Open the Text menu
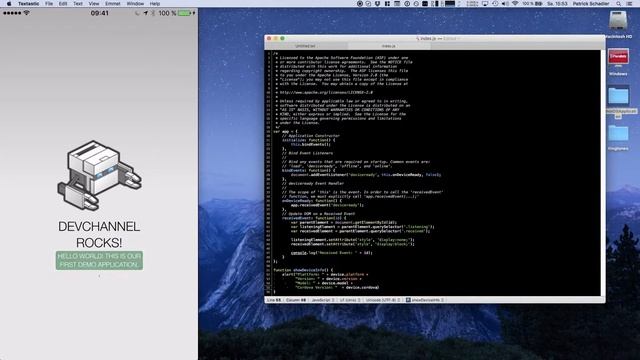The image size is (640, 360). tap(78, 4)
